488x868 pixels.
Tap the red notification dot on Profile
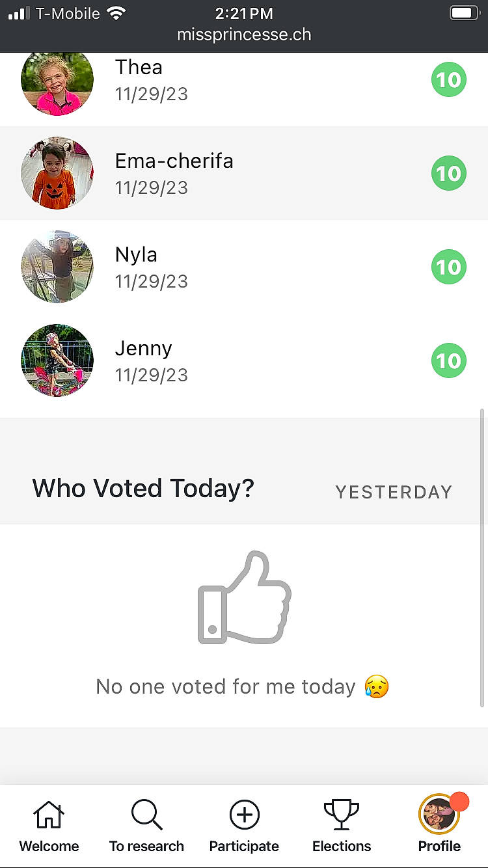pyautogui.click(x=459, y=802)
